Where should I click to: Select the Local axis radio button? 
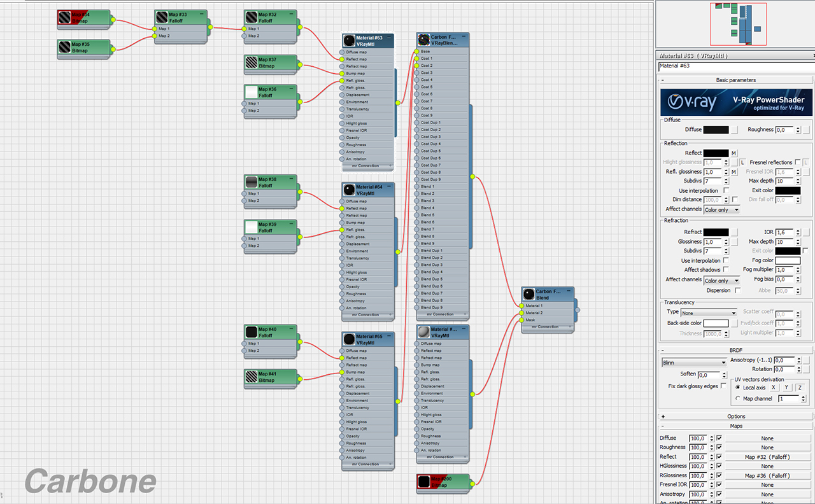(738, 388)
